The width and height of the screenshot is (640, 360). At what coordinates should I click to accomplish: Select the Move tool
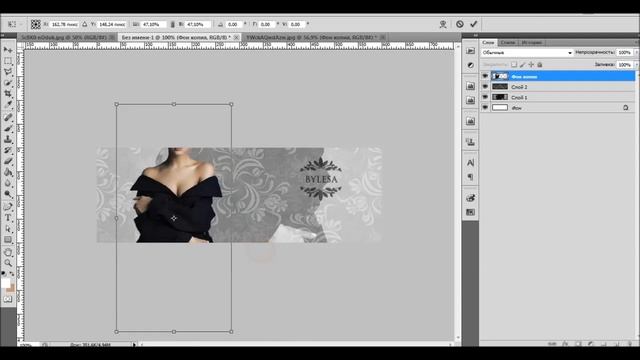(8, 50)
